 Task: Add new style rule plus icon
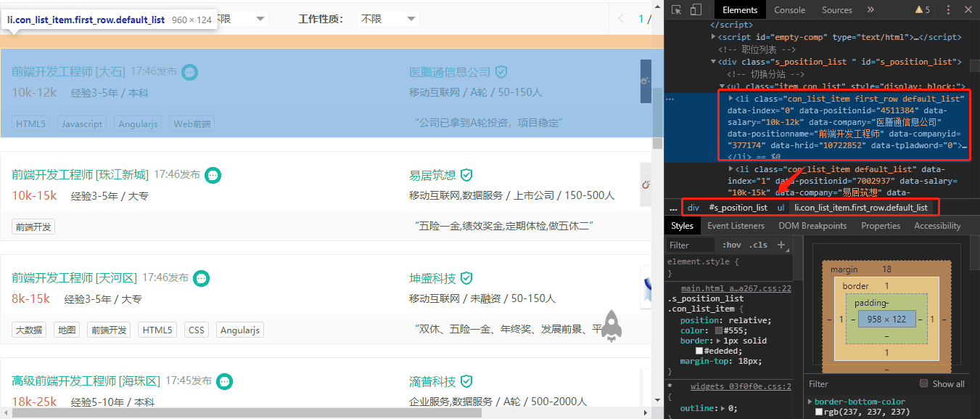pyautogui.click(x=781, y=245)
